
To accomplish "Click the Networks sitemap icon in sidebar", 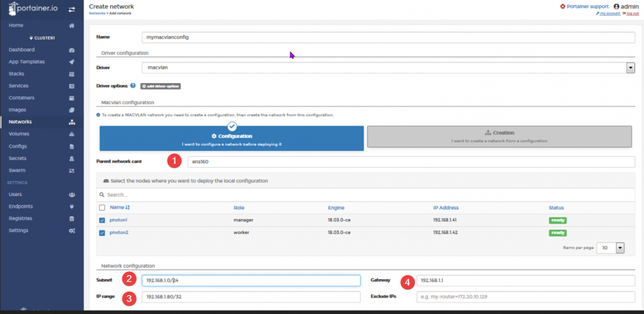I will click(x=71, y=122).
